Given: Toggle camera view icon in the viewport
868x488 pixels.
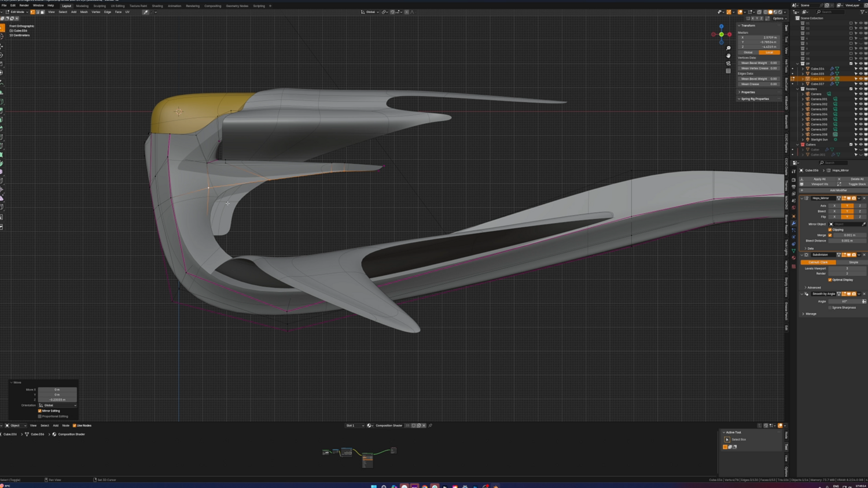Looking at the screenshot, I should 728,63.
